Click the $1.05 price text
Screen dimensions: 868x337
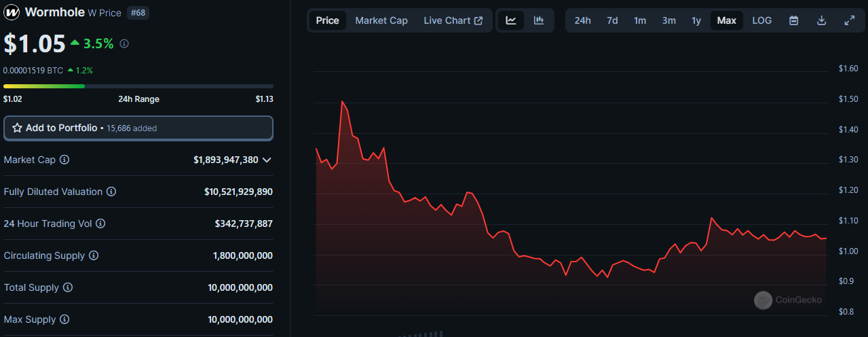tap(34, 43)
